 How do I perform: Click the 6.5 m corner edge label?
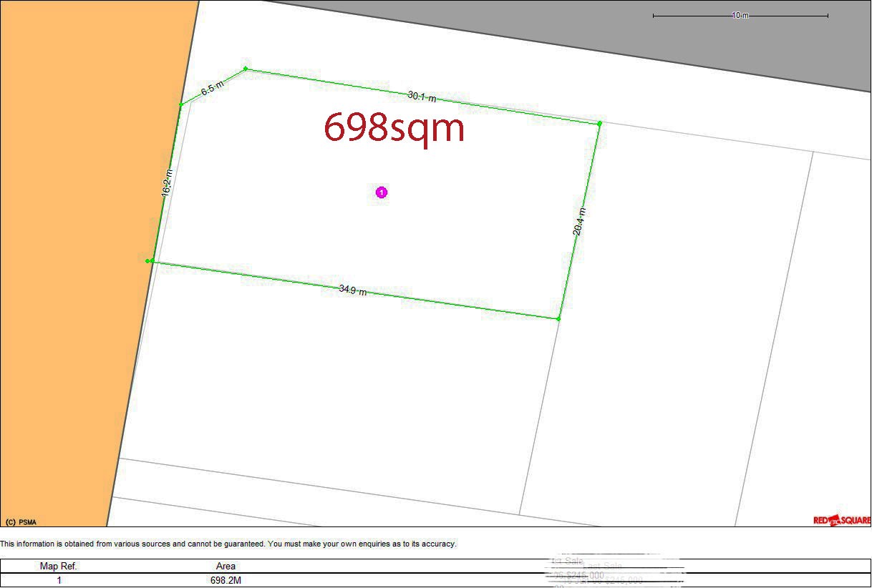(212, 88)
